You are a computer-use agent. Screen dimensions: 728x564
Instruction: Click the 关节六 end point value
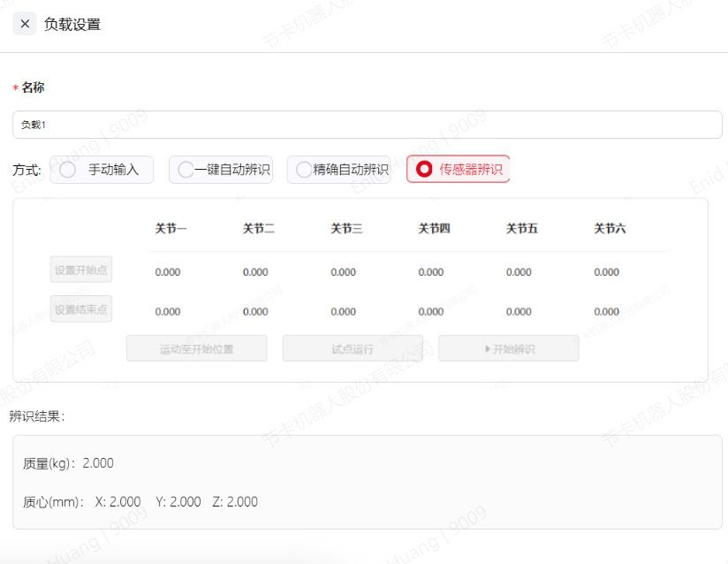(606, 311)
